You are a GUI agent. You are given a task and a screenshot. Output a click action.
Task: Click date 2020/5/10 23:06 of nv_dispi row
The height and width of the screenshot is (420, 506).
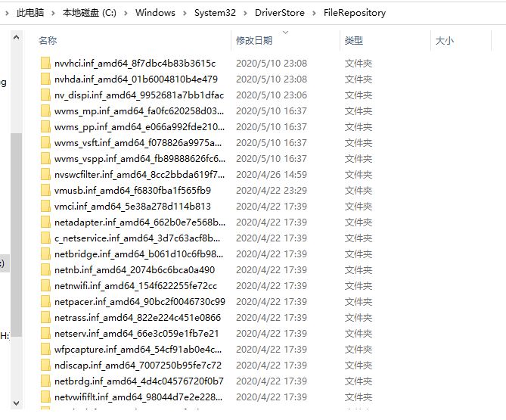click(272, 95)
